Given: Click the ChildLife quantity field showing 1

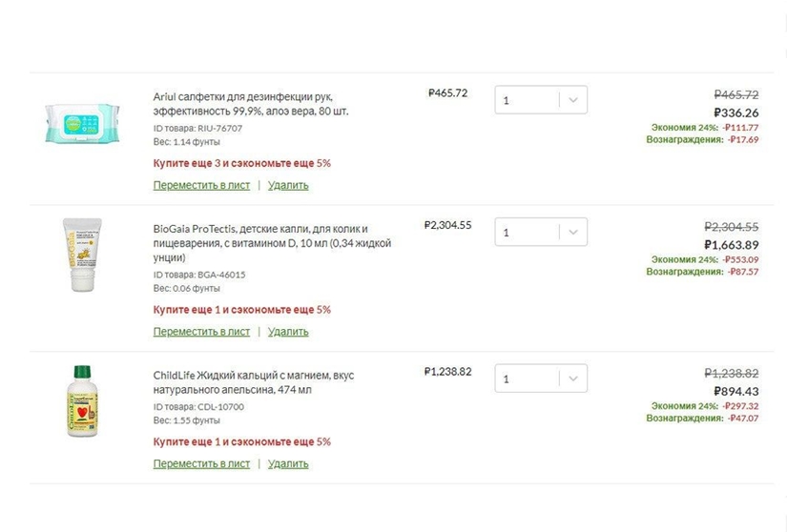Looking at the screenshot, I should (x=526, y=379).
